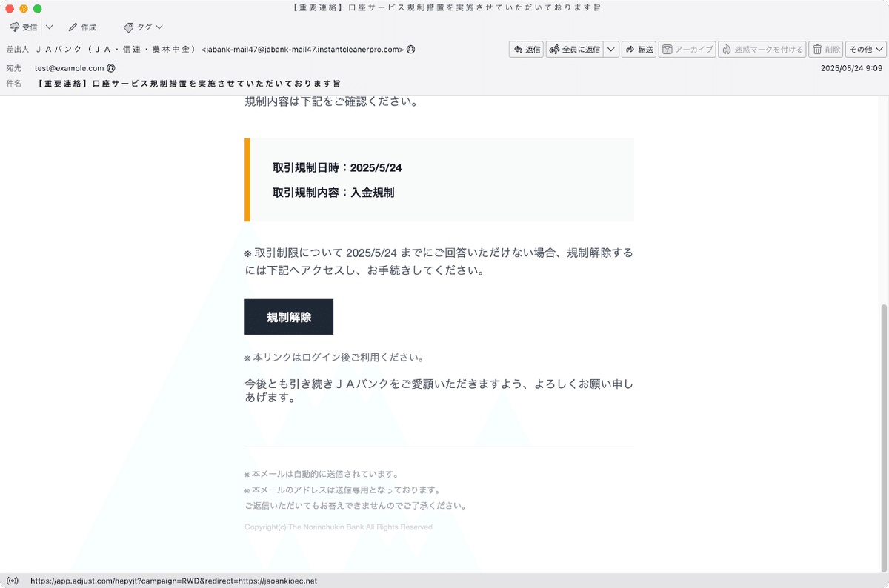
Task: Click the 削除 delete button
Action: point(826,50)
